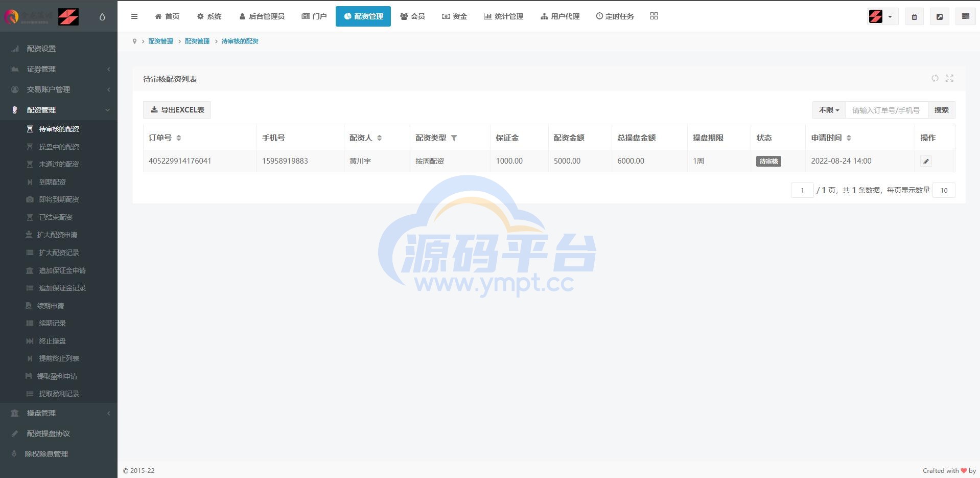This screenshot has width=980, height=478.
Task: Open 操盘中的配资 sidebar item
Action: point(59,147)
